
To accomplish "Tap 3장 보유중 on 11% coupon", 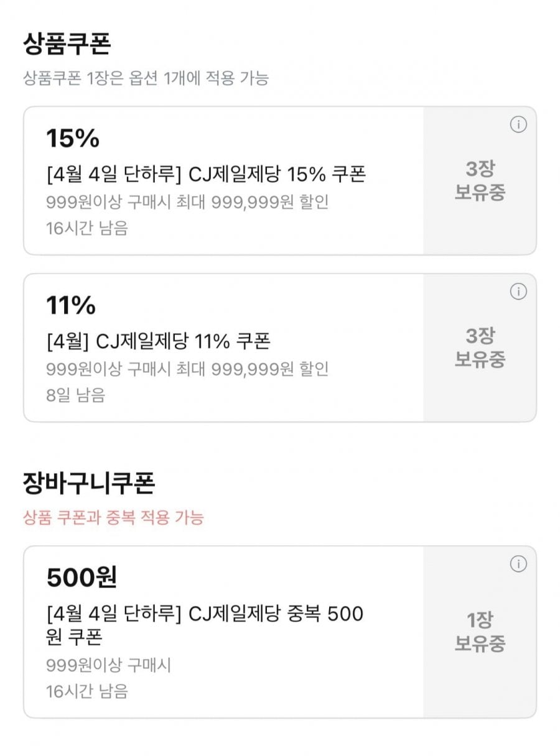I will [480, 348].
